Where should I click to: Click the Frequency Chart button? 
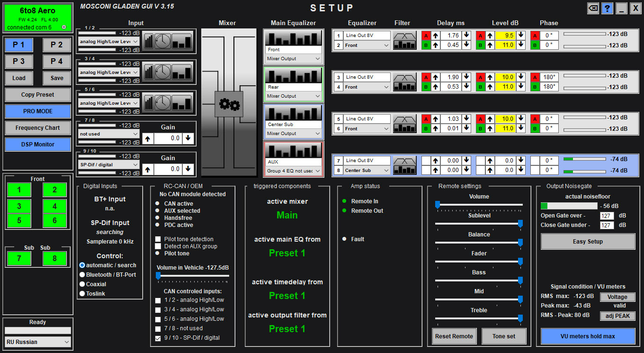pos(38,128)
